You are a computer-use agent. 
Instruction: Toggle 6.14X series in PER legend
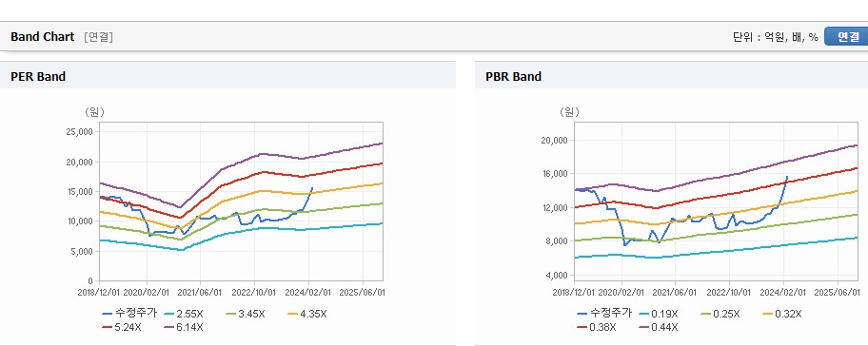(184, 327)
